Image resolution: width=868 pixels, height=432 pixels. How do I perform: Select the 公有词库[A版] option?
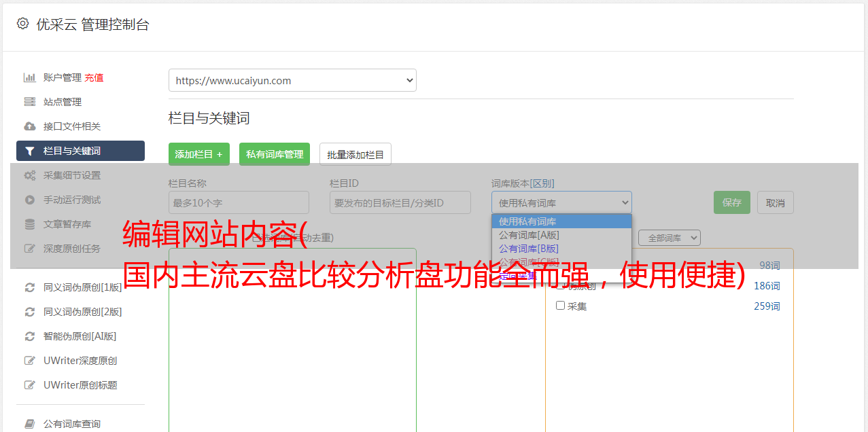tap(561, 235)
